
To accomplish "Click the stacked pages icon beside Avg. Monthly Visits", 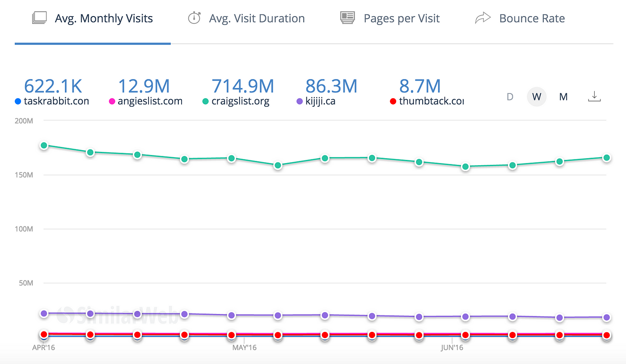I will [x=39, y=18].
